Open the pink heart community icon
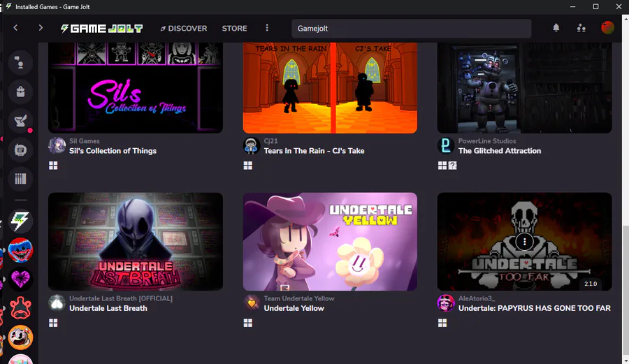This screenshot has width=629, height=364. 20,279
